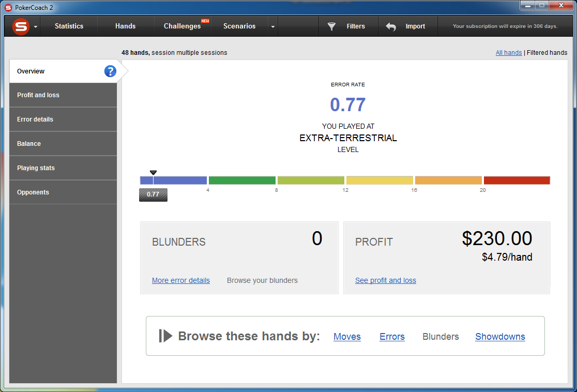577x392 pixels.
Task: Open the Scenarios section
Action: [239, 26]
